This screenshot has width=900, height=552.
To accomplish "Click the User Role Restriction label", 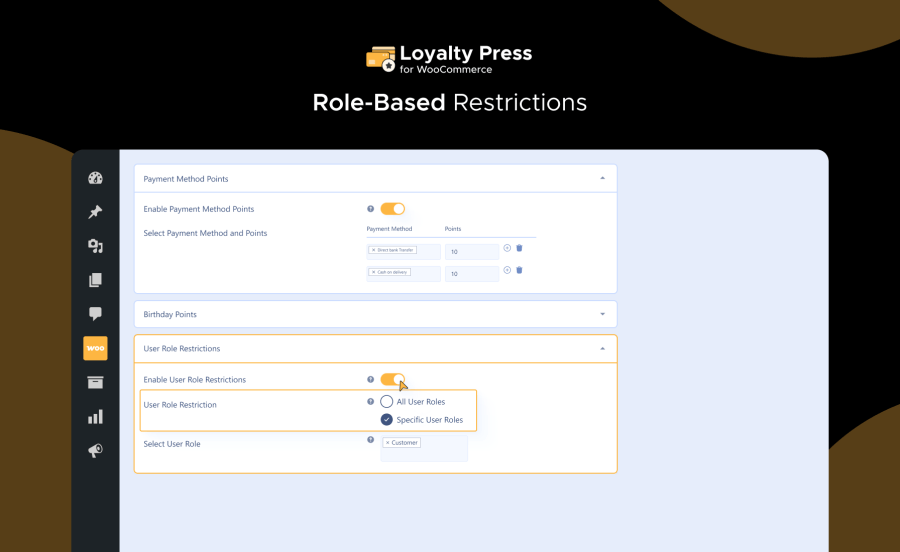I will coord(180,405).
